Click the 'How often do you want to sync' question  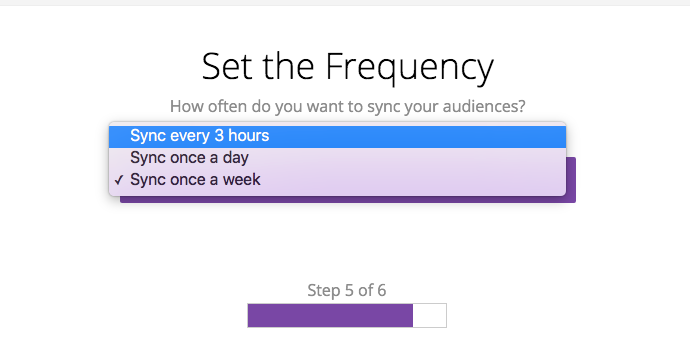pos(348,106)
